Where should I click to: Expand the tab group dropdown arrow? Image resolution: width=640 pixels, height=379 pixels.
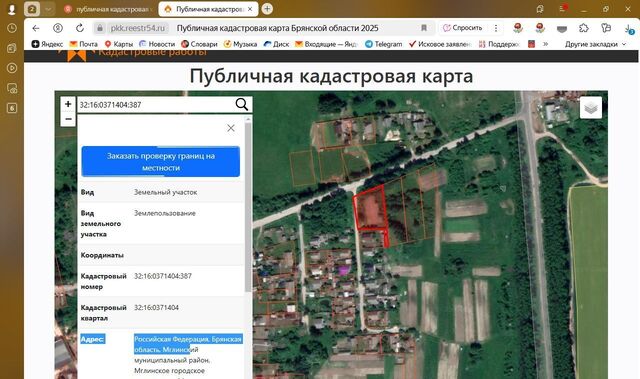click(48, 9)
